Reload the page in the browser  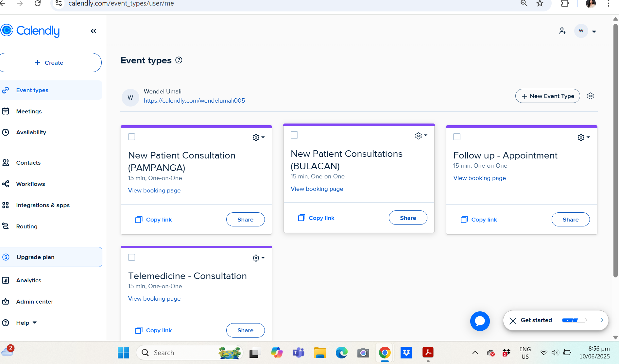click(38, 3)
